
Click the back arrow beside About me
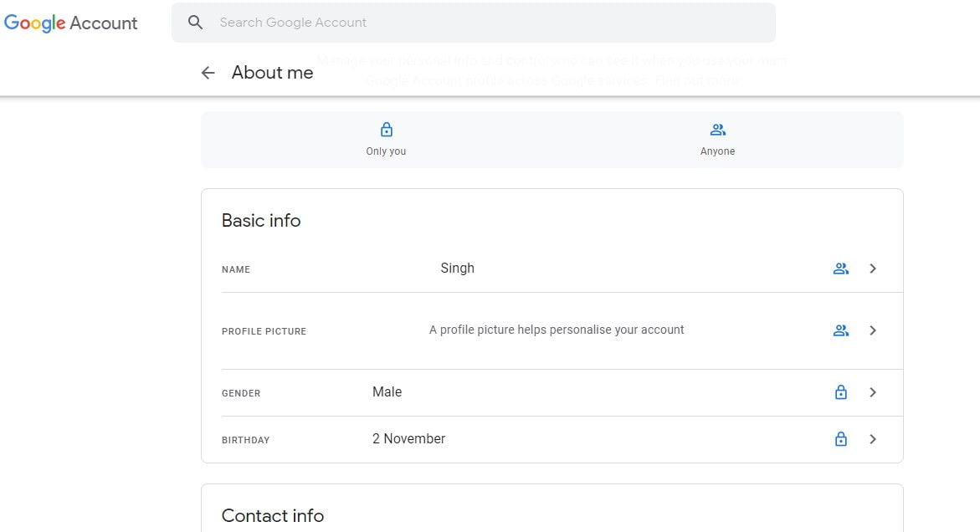coord(208,73)
